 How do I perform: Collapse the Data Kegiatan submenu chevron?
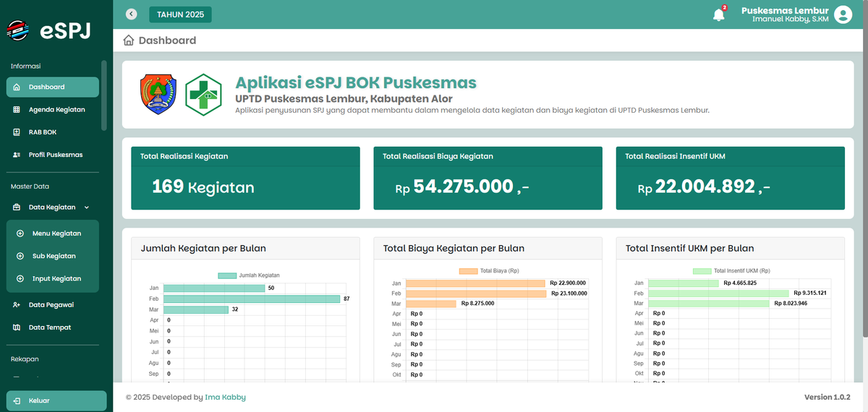click(87, 207)
